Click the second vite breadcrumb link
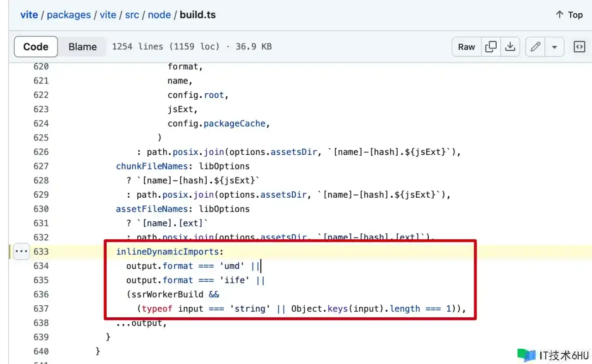The width and height of the screenshot is (592, 364). (x=108, y=15)
